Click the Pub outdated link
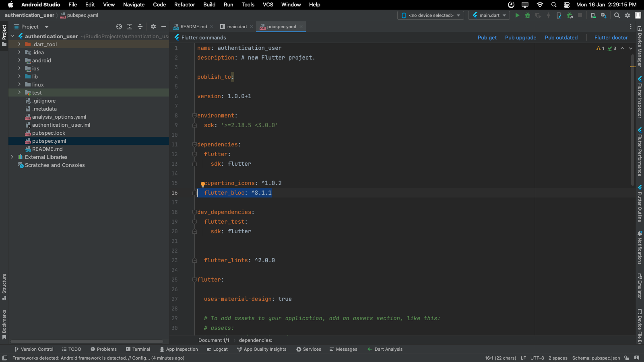 561,37
